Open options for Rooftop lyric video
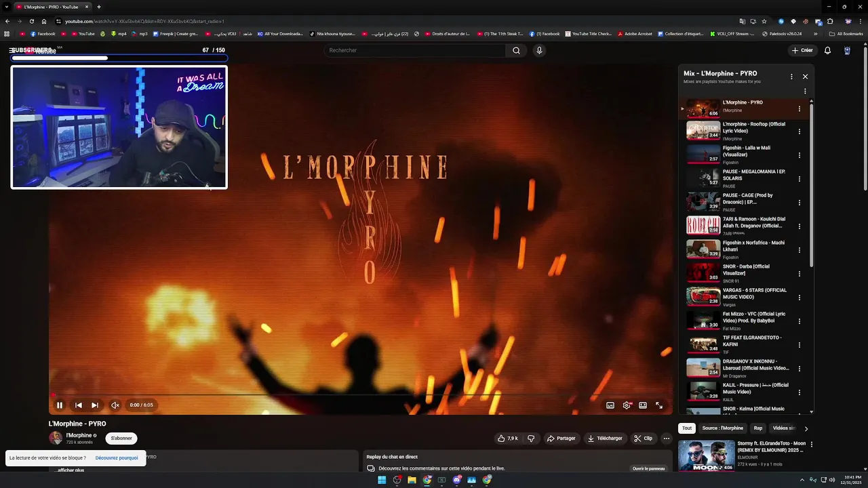 coord(800,131)
